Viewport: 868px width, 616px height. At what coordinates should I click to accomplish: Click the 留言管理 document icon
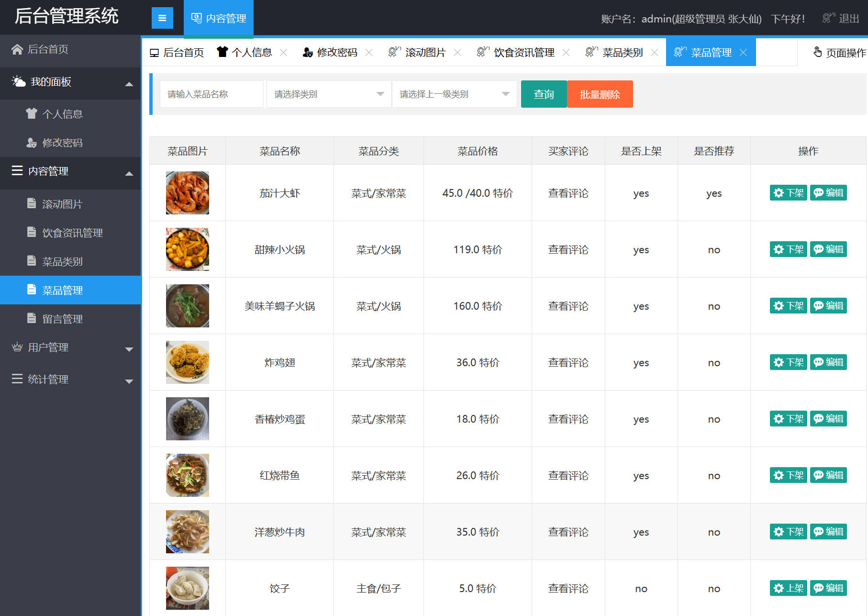coord(32,319)
